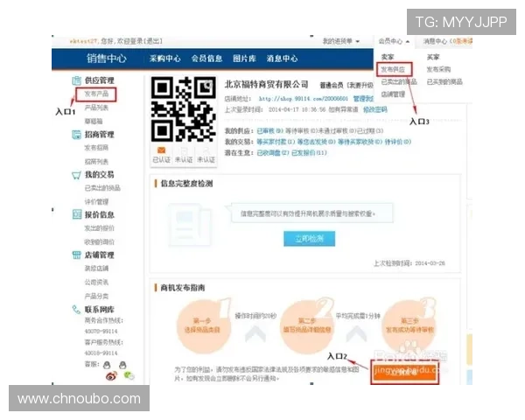The height and width of the screenshot is (420, 525).
Task: Select 店铺管理 in the member dropdown
Action: pyautogui.click(x=393, y=94)
